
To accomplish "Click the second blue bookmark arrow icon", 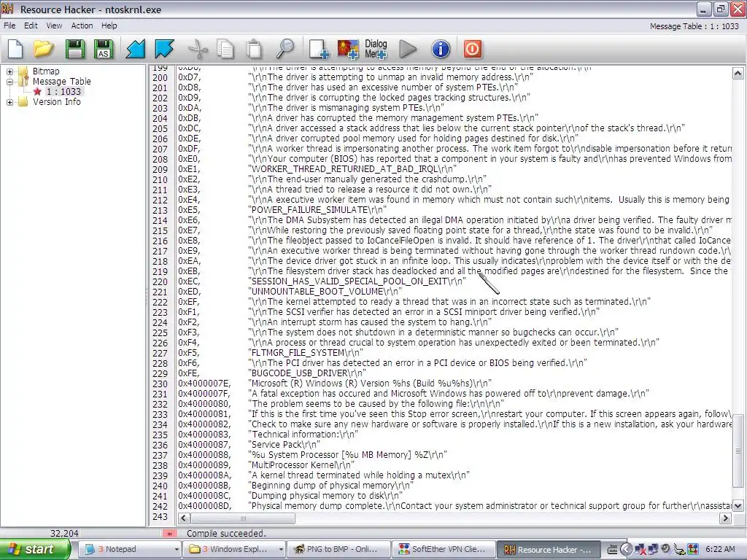I will (x=164, y=49).
